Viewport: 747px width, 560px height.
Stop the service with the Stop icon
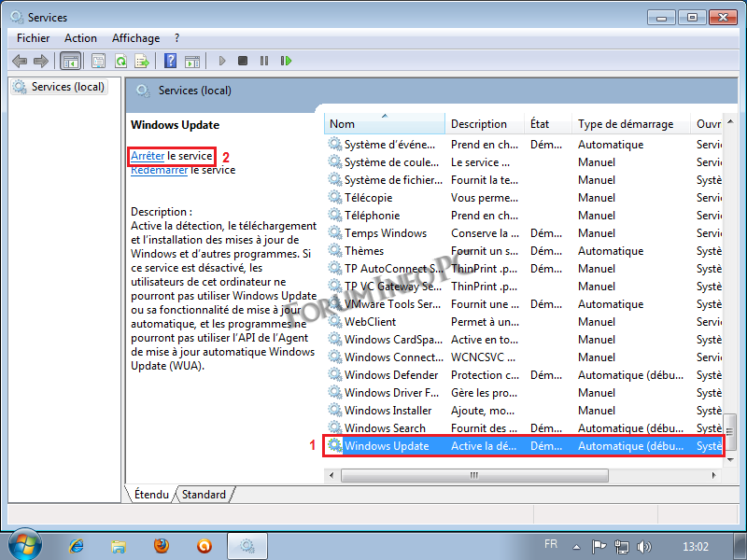click(243, 61)
